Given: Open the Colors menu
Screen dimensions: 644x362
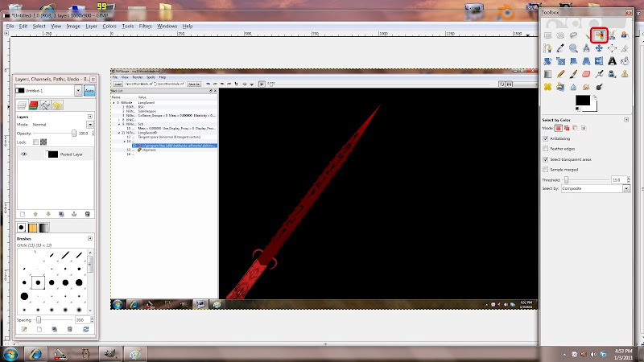Looking at the screenshot, I should point(109,26).
